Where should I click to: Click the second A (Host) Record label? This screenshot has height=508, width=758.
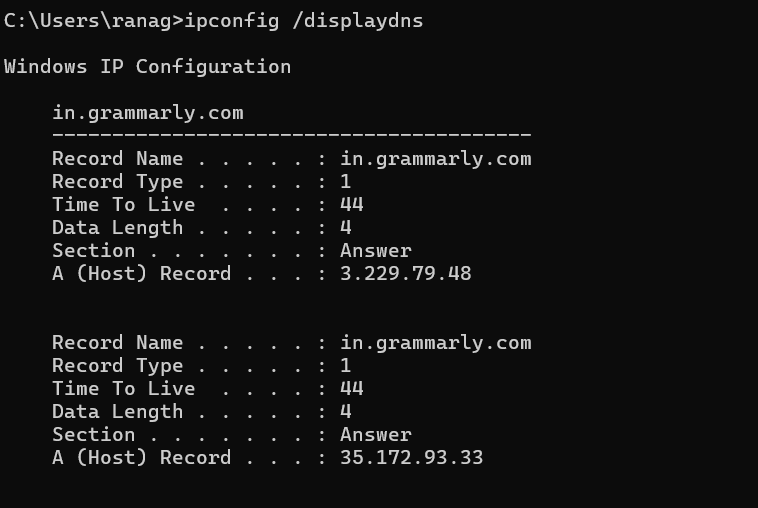pos(142,458)
